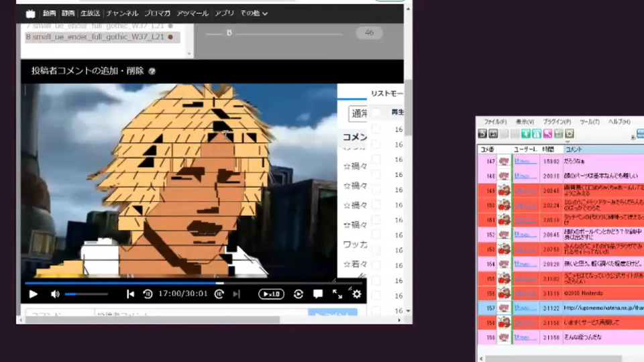Open the チャンネル navigation item

[x=122, y=13]
